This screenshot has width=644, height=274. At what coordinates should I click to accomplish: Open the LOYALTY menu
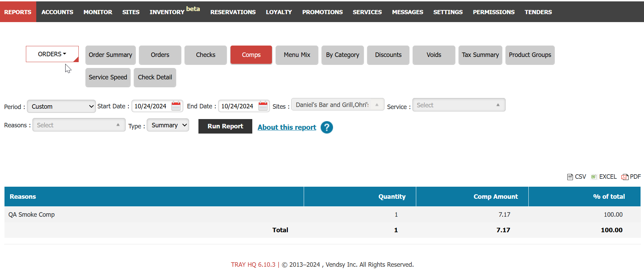[x=279, y=12]
